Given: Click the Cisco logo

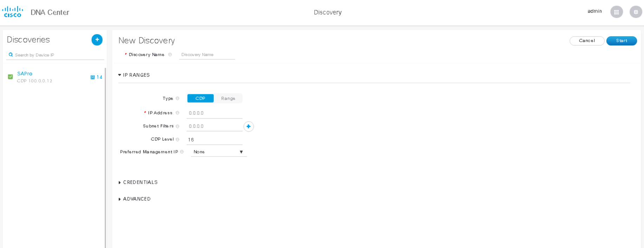Looking at the screenshot, I should 13,12.
